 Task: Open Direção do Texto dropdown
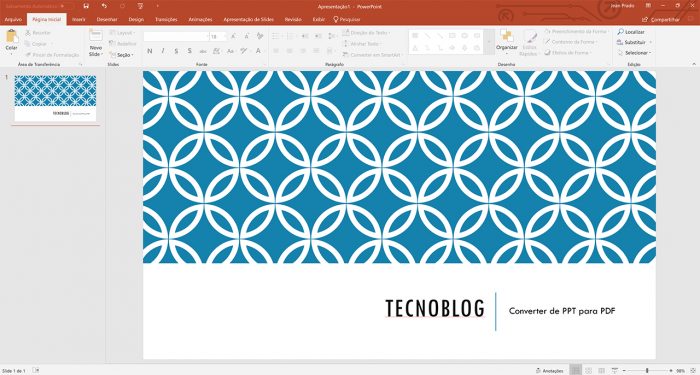366,33
